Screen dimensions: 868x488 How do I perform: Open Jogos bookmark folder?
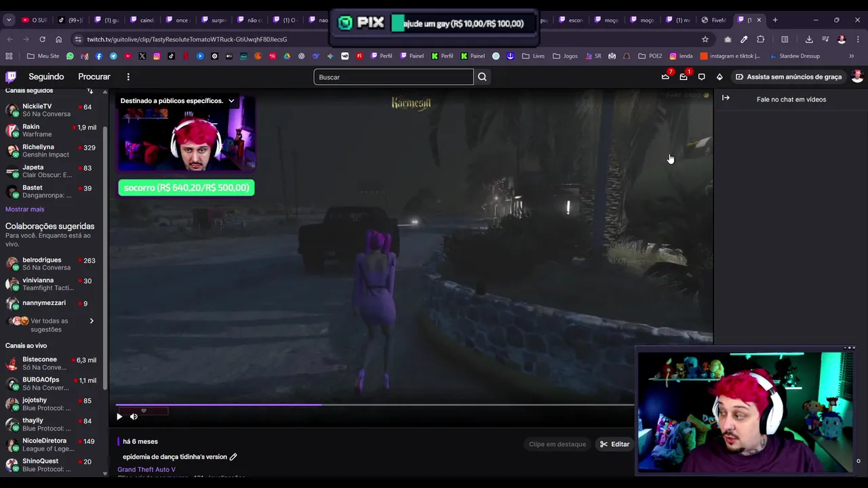565,56
